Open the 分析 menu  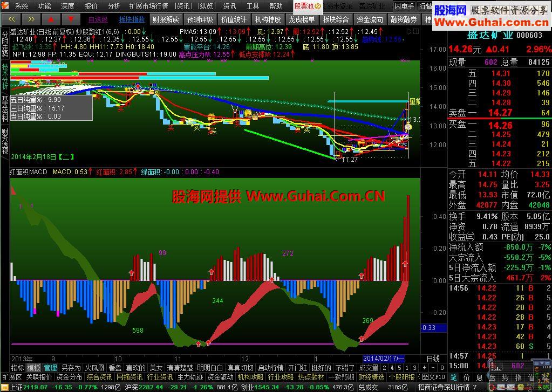pos(114,6)
